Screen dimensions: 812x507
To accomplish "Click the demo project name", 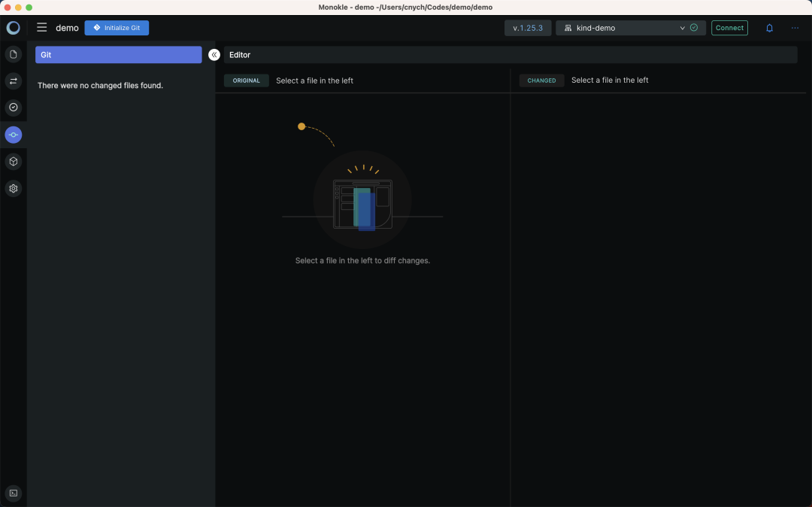I will pos(68,28).
